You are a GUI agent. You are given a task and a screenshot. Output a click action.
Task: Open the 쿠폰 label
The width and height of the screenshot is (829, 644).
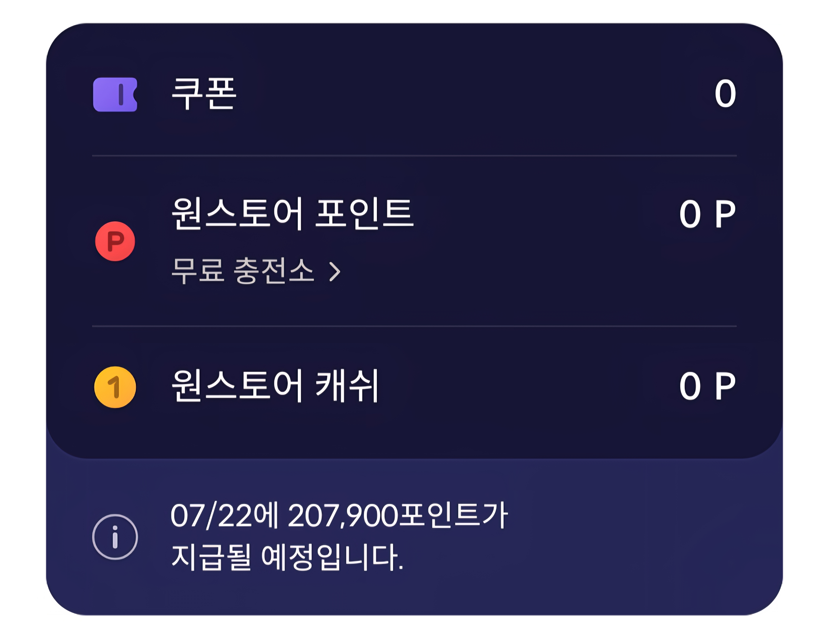[204, 94]
